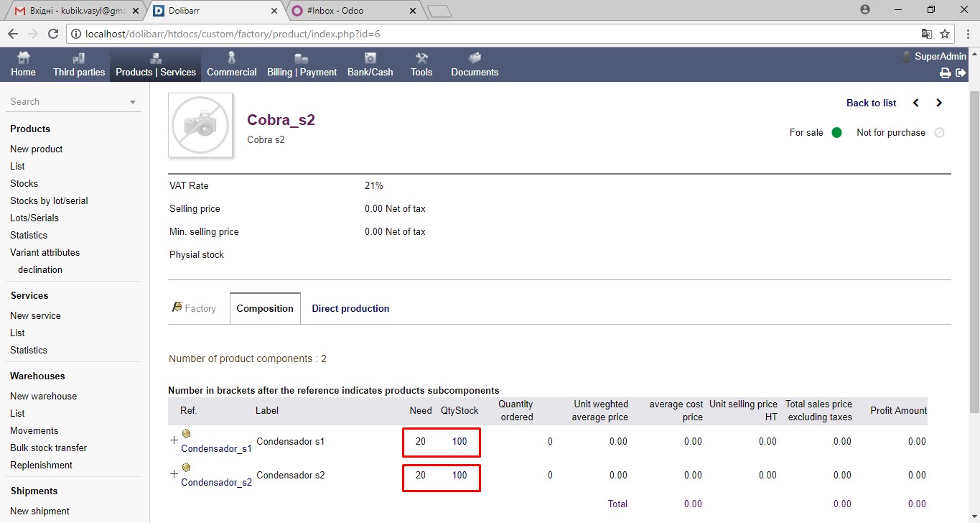
Task: Click the print icon near SuperAdmin
Action: 946,72
